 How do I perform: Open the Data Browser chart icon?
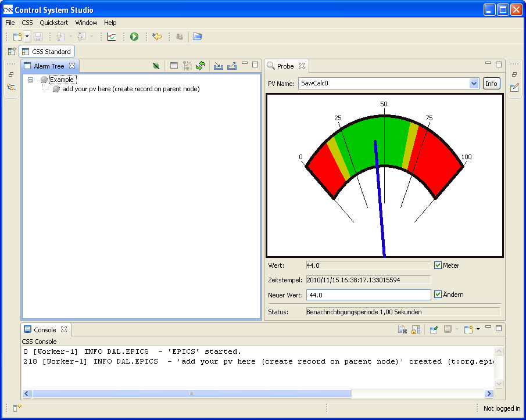point(112,37)
